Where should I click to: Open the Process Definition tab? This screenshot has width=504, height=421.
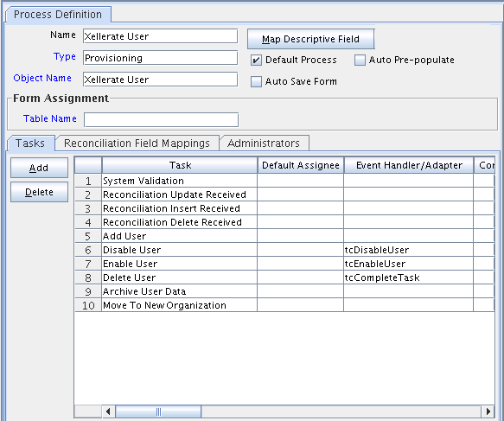point(58,15)
